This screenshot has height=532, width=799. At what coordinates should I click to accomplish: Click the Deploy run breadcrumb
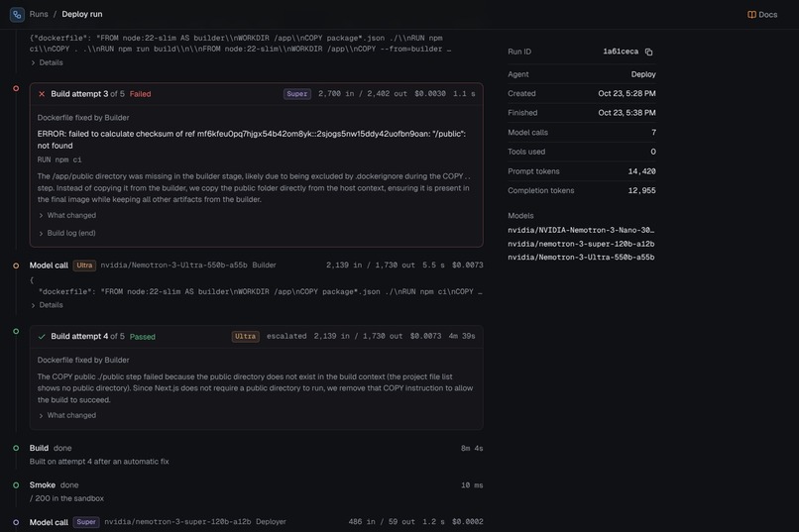click(82, 14)
